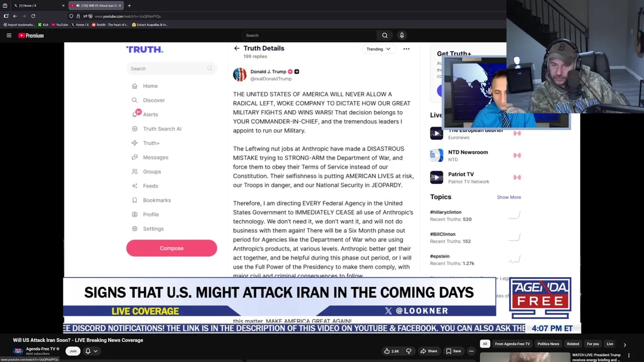Click the Truth Social sidebar search box

coord(172,69)
